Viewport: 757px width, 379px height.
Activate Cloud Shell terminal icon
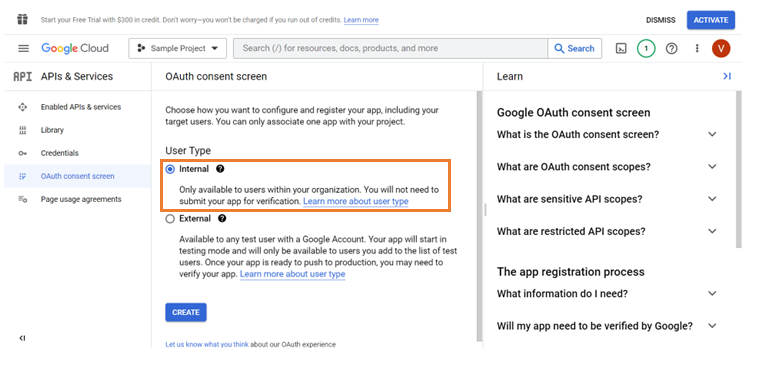pyautogui.click(x=621, y=48)
